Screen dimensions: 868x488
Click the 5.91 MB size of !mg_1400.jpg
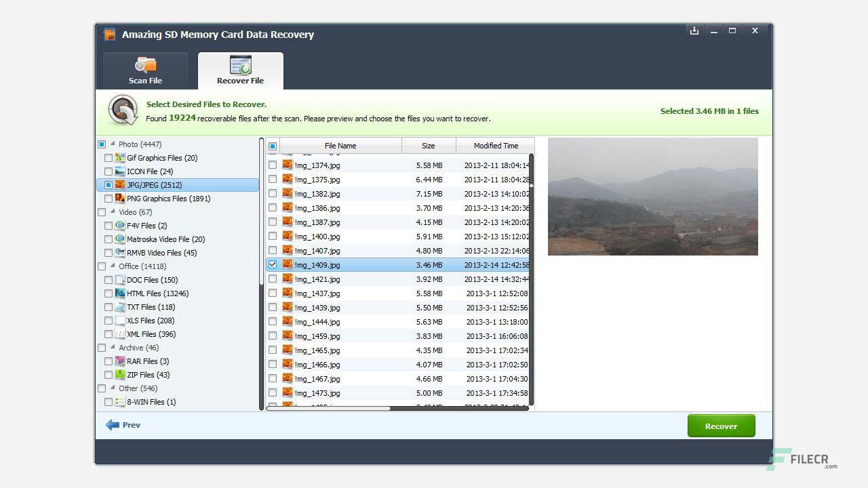tap(429, 237)
